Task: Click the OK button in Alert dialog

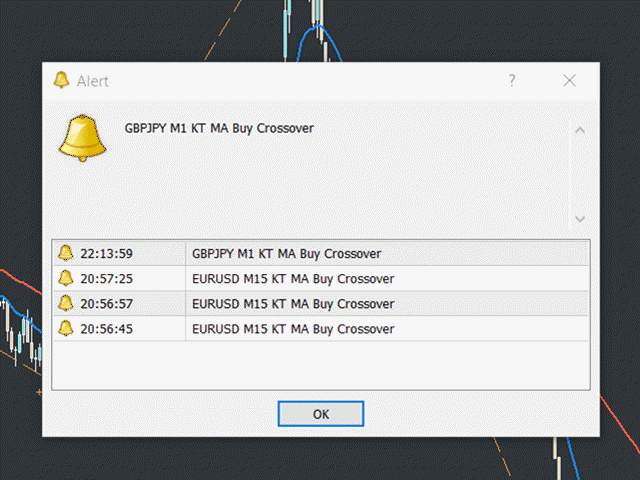Action: 321,414
